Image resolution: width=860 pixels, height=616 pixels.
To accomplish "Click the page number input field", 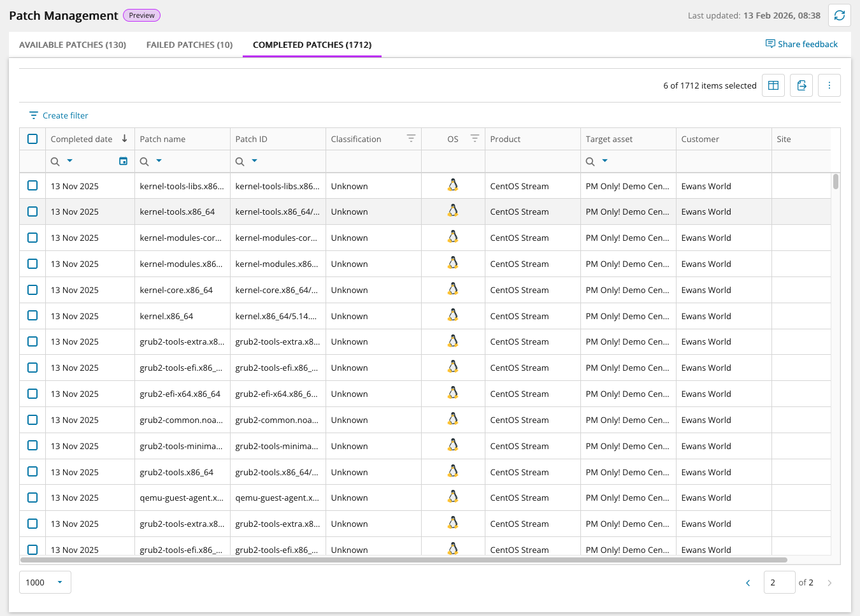I will click(x=779, y=582).
